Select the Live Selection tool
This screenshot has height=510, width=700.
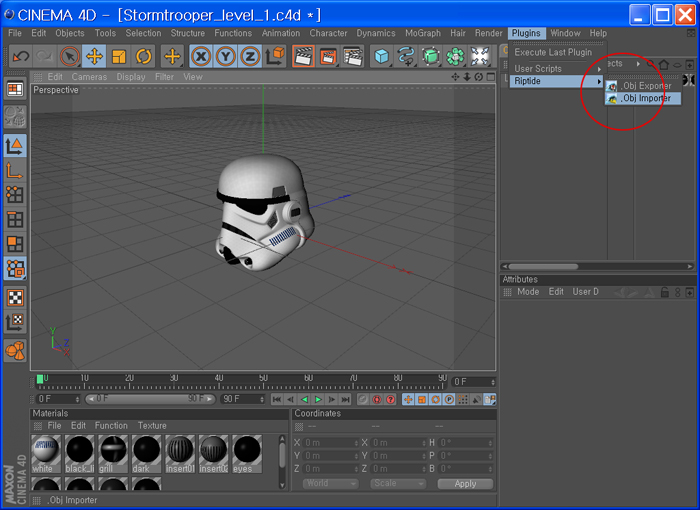[x=69, y=57]
